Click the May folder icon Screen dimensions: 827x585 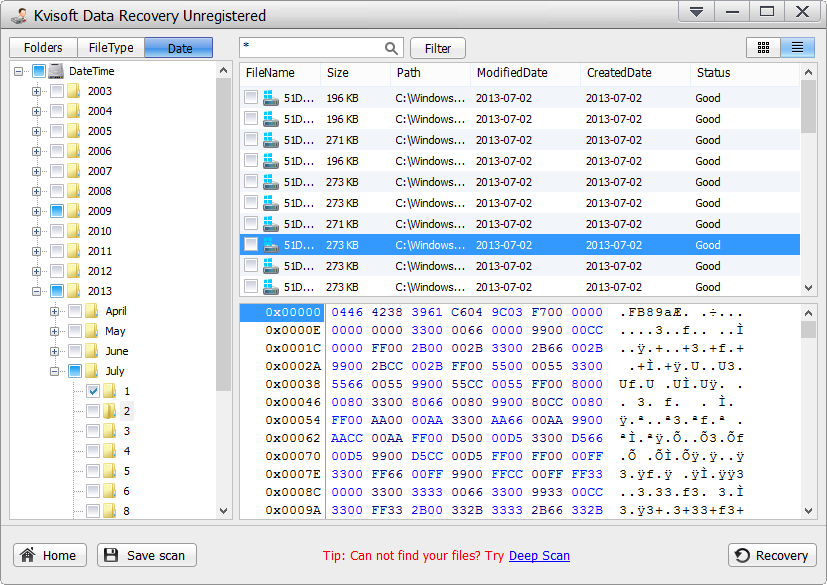(92, 331)
